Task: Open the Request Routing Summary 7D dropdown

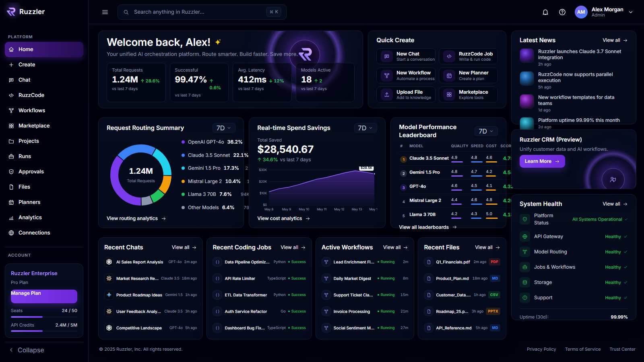Action: coord(224,128)
